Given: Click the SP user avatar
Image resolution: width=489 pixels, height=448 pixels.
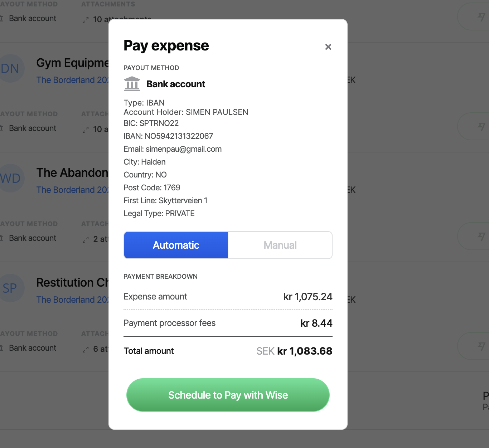Looking at the screenshot, I should (x=10, y=288).
